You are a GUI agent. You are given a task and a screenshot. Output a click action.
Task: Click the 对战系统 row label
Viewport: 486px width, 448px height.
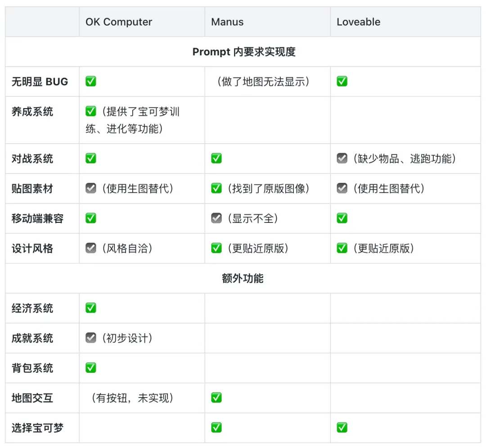click(32, 158)
